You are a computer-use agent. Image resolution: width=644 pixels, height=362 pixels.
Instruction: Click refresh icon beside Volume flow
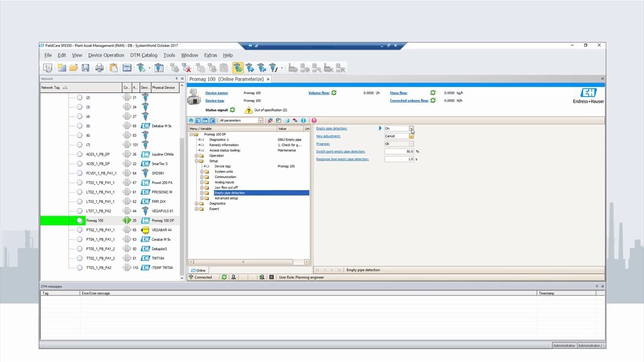click(334, 93)
